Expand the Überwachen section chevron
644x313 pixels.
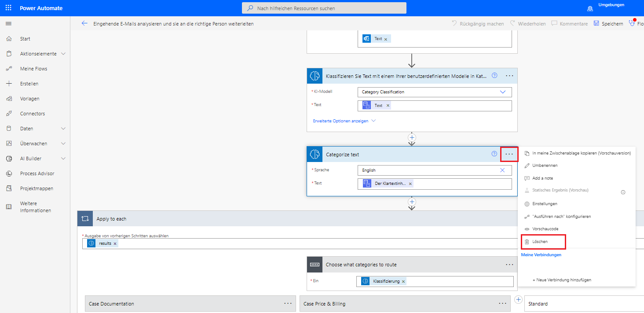pos(63,144)
